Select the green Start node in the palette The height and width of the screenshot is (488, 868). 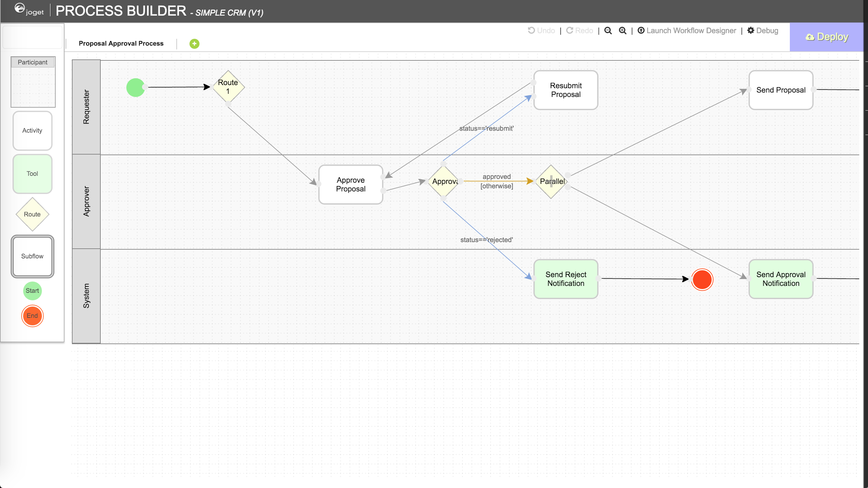click(32, 291)
